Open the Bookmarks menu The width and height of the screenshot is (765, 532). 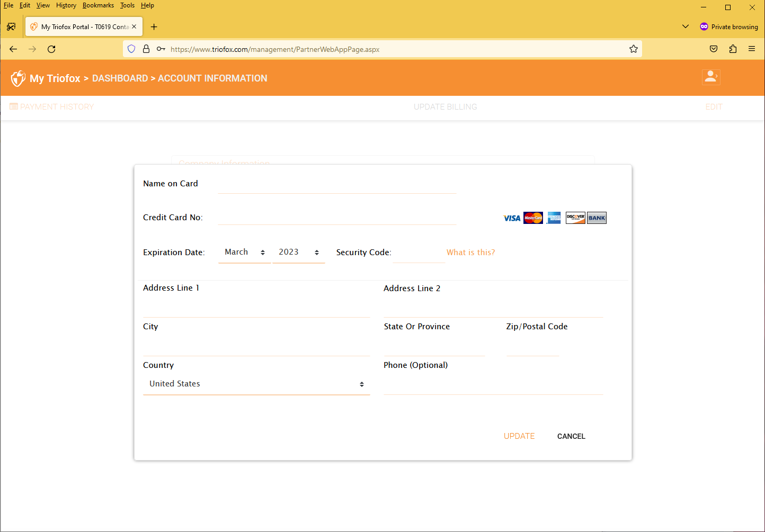[97, 5]
